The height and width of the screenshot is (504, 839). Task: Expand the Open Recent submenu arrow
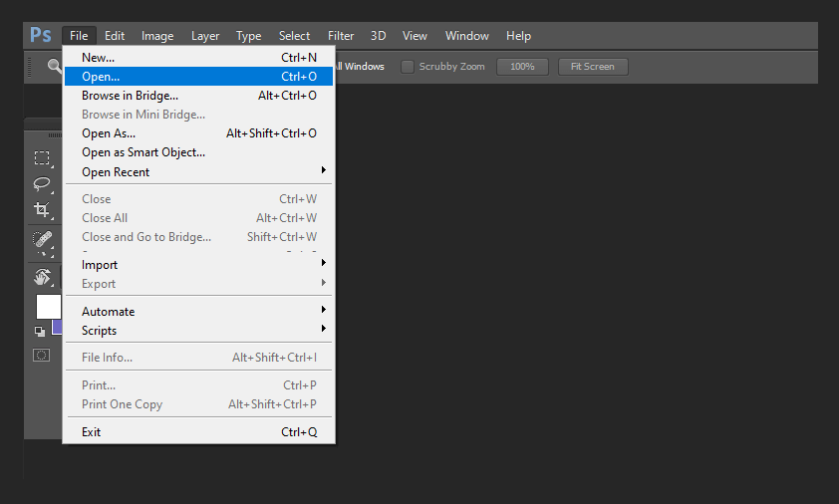pyautogui.click(x=323, y=170)
